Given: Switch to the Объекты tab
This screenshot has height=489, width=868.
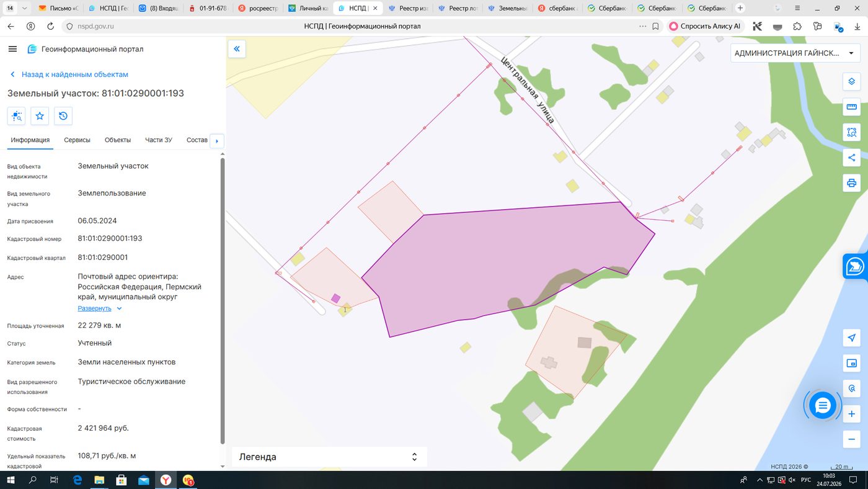Looking at the screenshot, I should [118, 140].
